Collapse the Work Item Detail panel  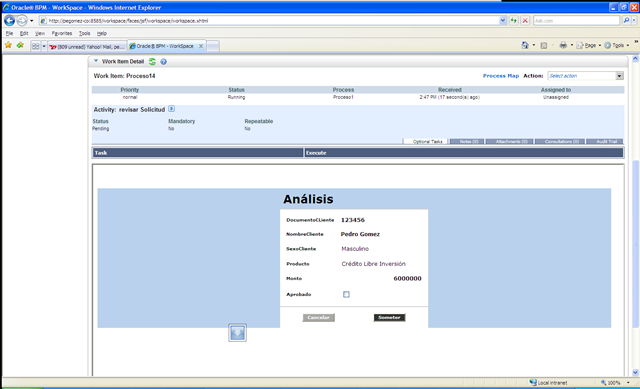pyautogui.click(x=96, y=61)
